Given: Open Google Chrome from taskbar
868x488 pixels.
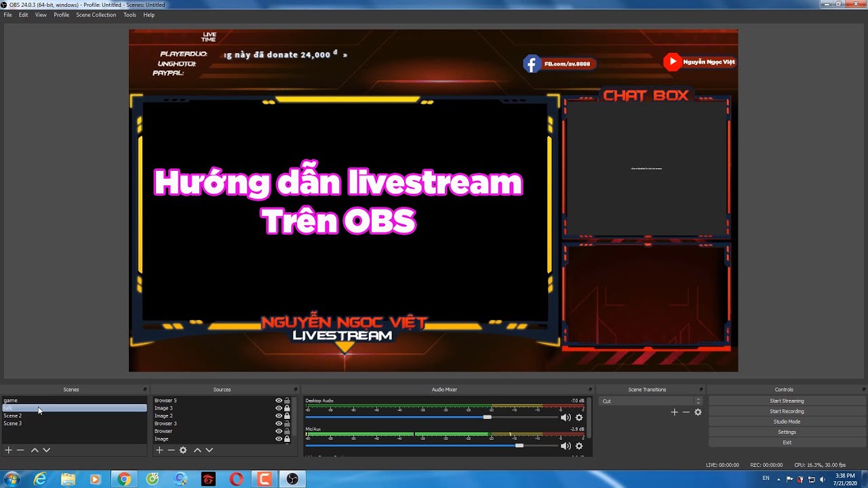Looking at the screenshot, I should coord(124,479).
